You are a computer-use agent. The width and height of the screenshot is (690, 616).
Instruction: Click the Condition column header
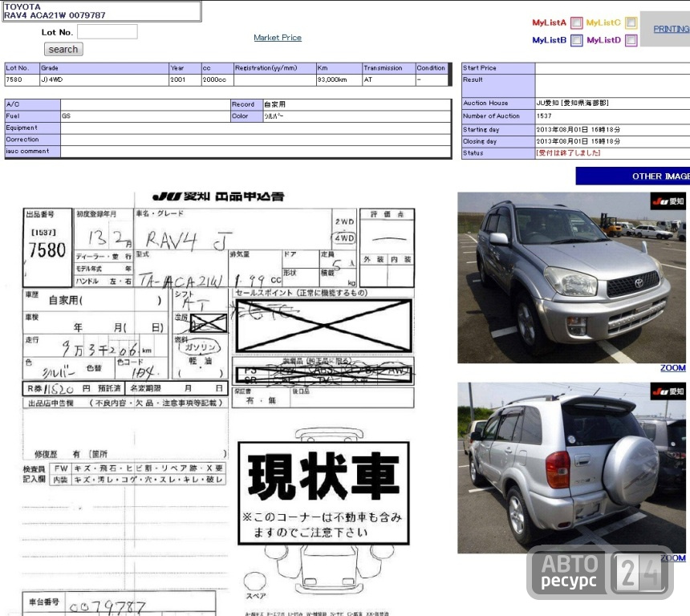click(432, 68)
